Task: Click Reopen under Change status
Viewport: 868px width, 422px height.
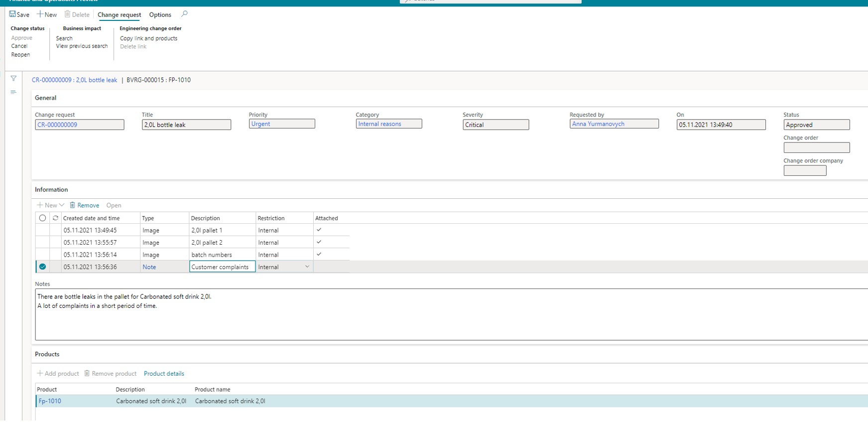Action: coord(20,55)
